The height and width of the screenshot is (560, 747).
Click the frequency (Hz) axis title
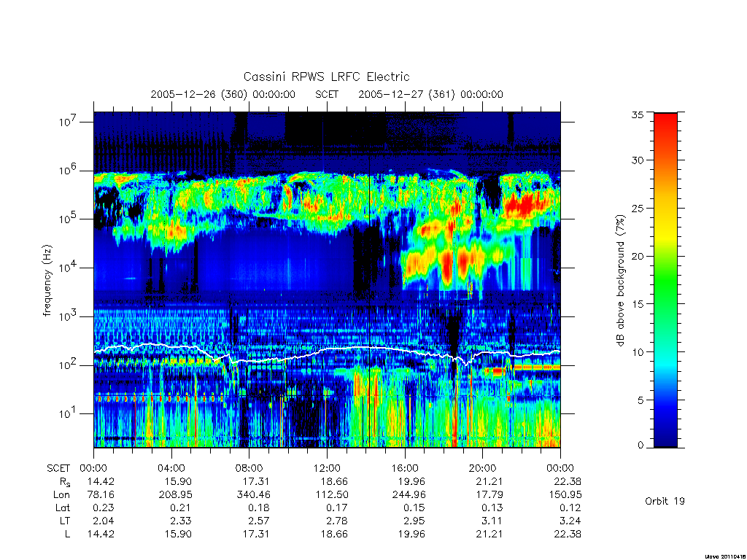click(47, 281)
